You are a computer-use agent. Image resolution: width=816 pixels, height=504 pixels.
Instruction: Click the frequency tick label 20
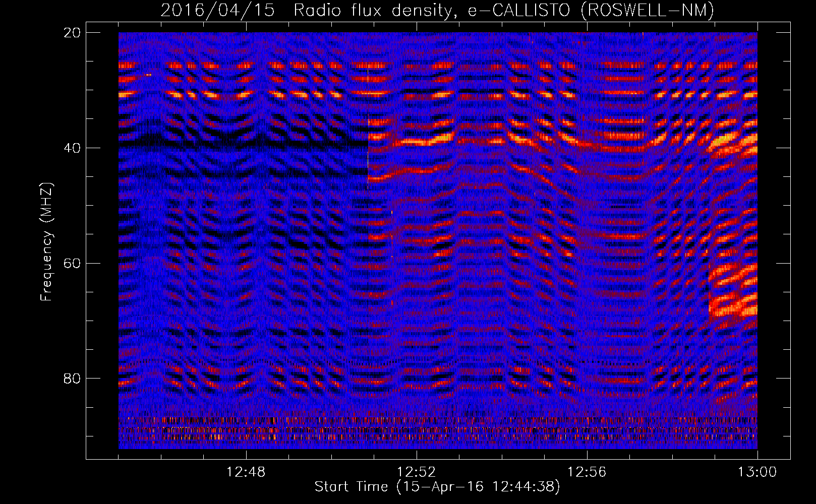[72, 33]
